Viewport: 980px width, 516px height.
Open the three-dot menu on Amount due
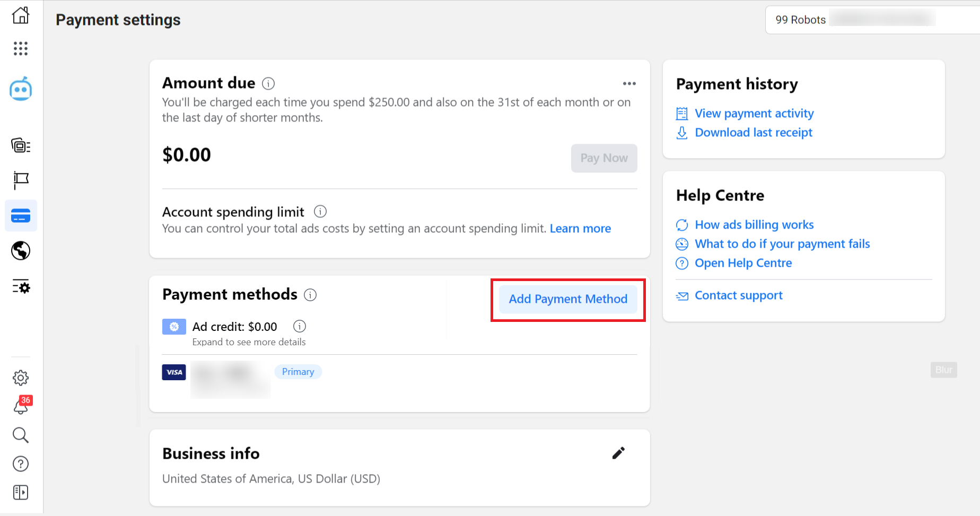tap(629, 83)
